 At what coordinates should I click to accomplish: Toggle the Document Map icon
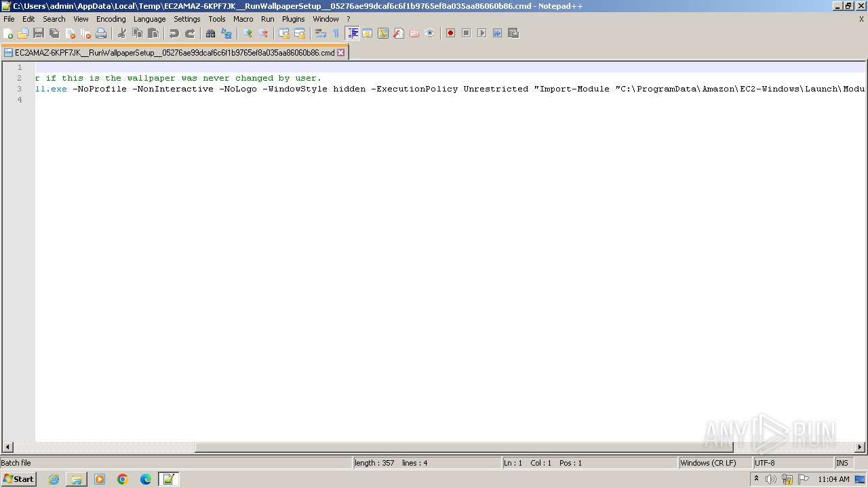383,33
